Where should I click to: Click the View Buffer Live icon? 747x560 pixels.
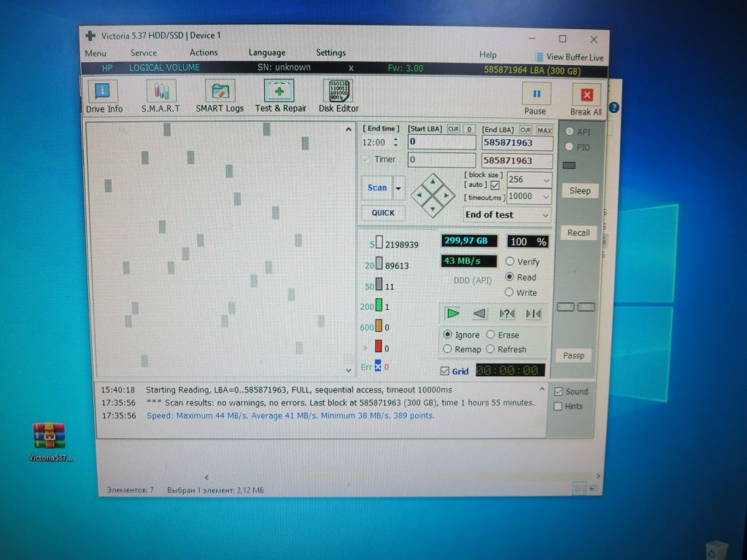click(x=539, y=57)
